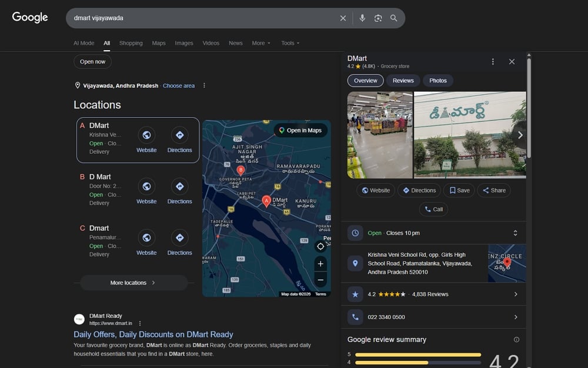Viewport: 588px width, 368px height.
Task: Click the map Terms link
Action: click(320, 294)
